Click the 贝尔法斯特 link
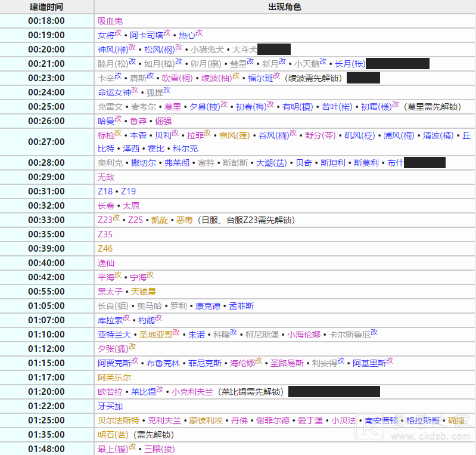This screenshot has width=476, height=455. pos(119,420)
